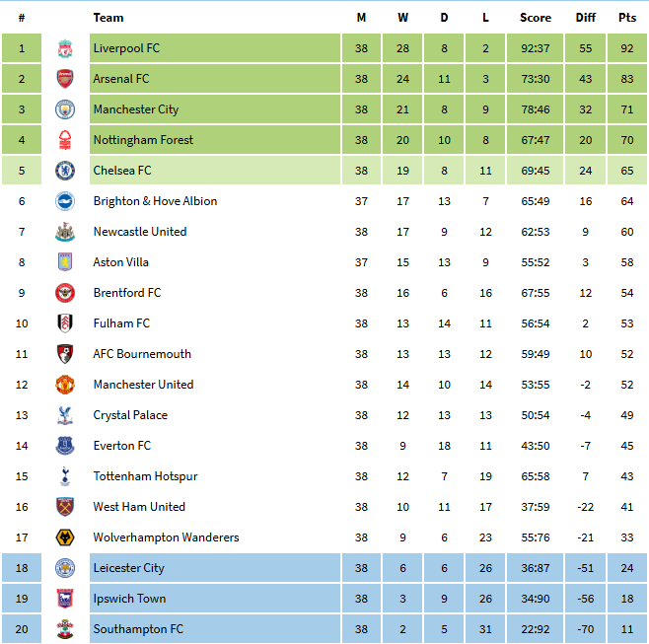Select the Pts column header
This screenshot has height=644, width=649.
click(x=627, y=18)
